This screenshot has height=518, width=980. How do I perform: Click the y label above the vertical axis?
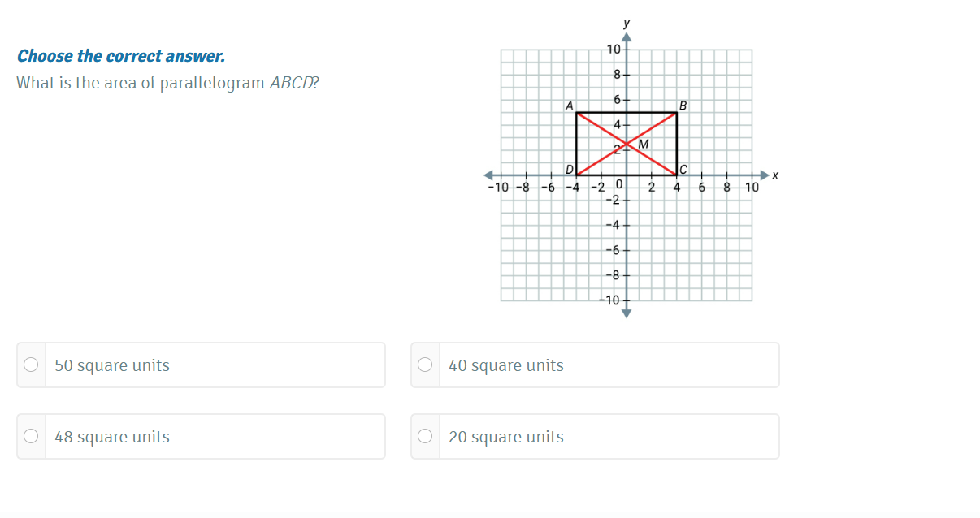pos(626,24)
